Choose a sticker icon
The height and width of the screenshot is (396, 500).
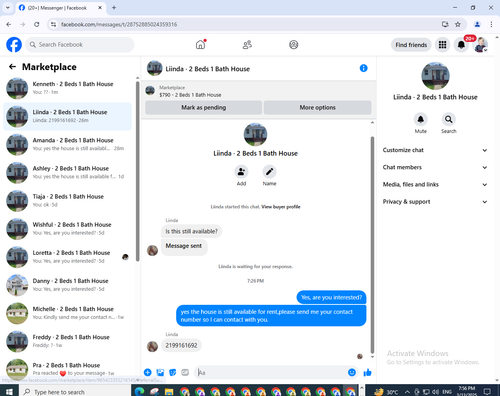pyautogui.click(x=173, y=372)
